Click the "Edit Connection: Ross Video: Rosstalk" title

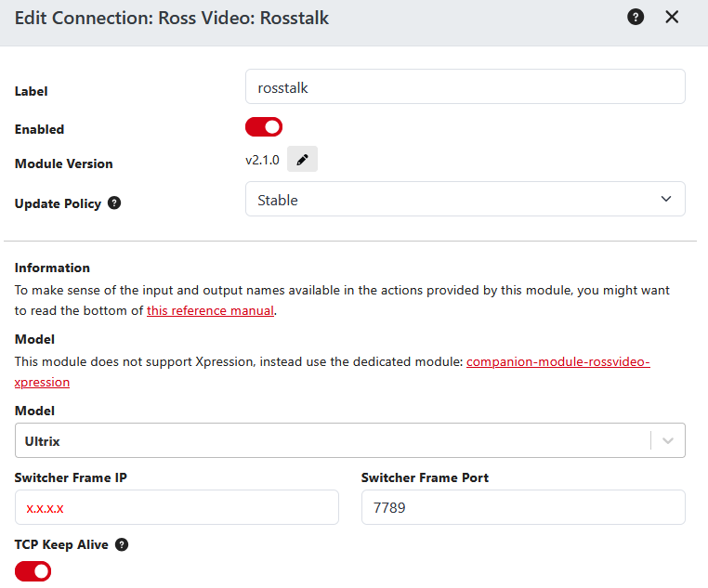172,18
